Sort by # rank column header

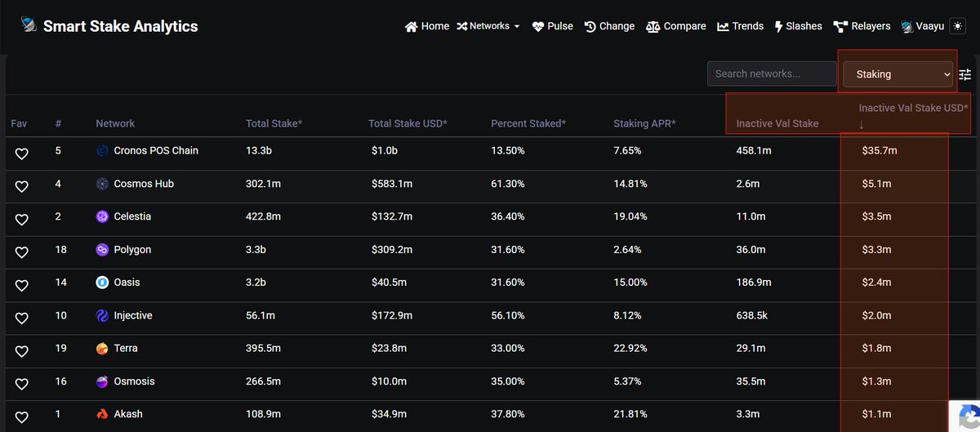click(x=59, y=123)
